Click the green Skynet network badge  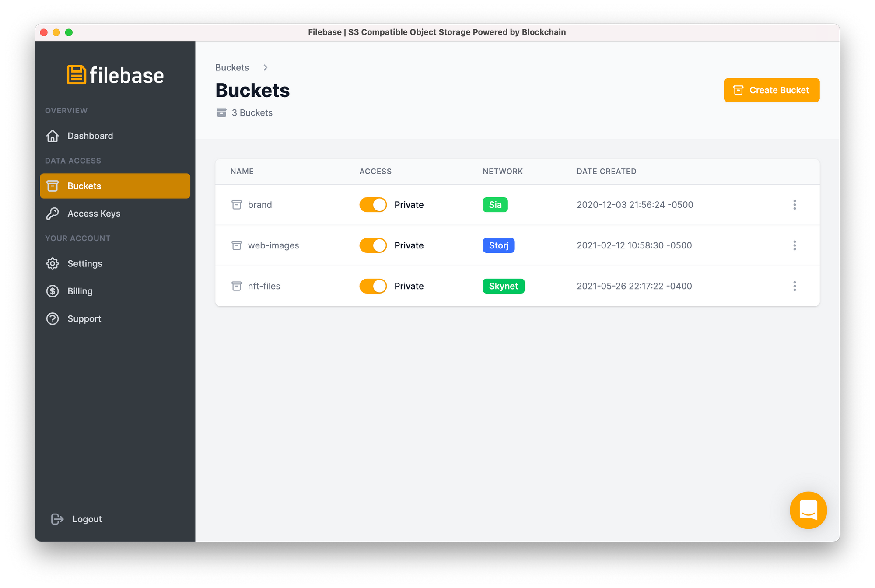(504, 286)
